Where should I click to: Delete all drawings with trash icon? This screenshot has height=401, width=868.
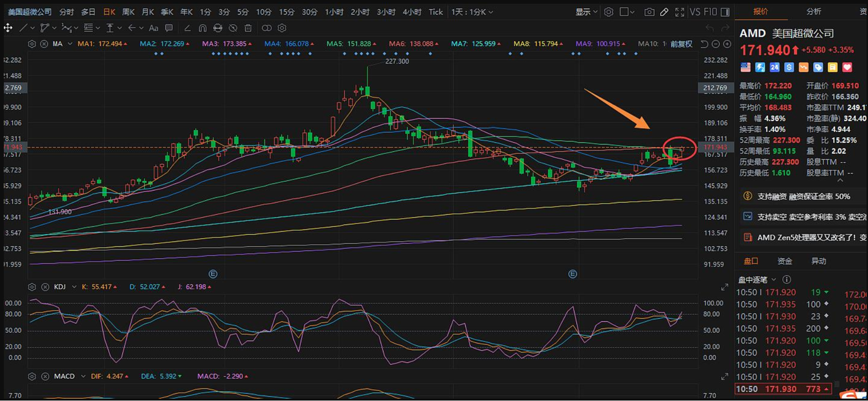(248, 28)
